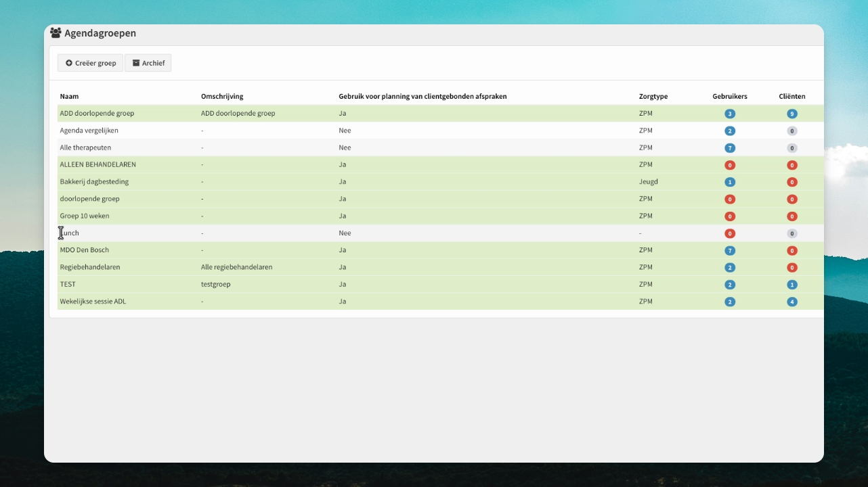
Task: Click the Nee value in the Lunch row
Action: click(x=345, y=233)
